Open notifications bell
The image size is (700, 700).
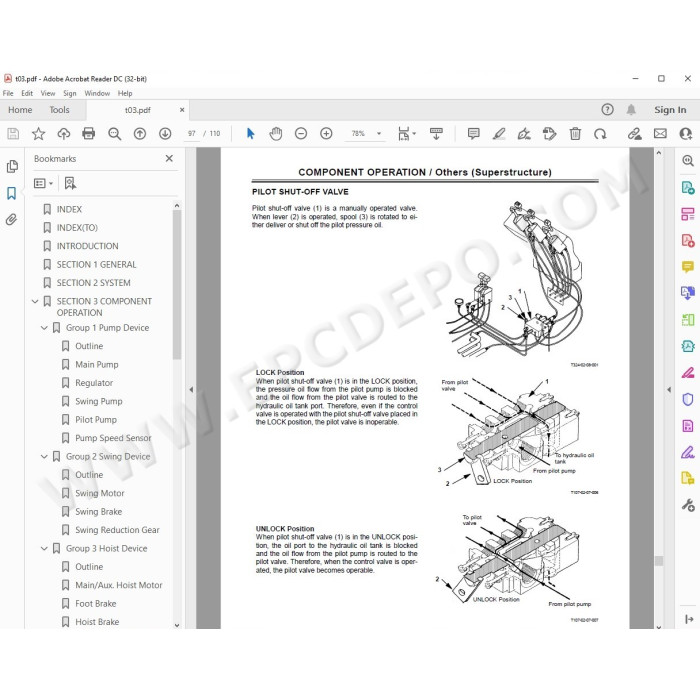(631, 109)
